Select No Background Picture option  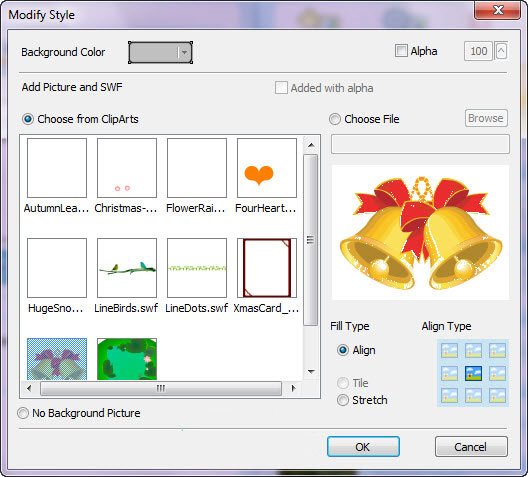click(23, 413)
